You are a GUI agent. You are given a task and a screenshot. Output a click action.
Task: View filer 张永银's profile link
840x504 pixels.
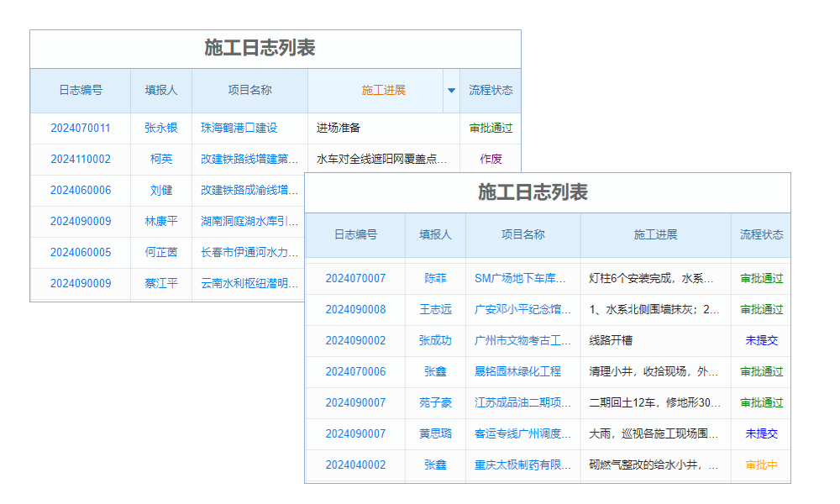click(x=161, y=128)
